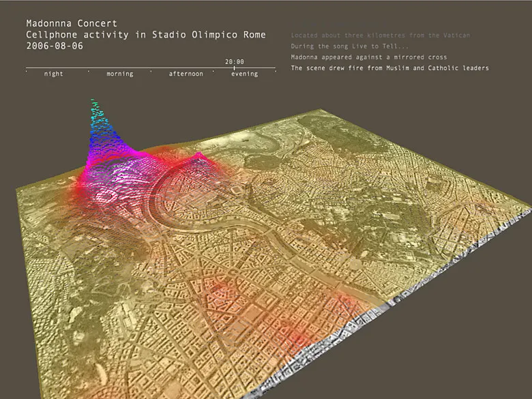Select the Cellphone activity in Stadio Olimpico subtitle
Screen dimensions: 532x399
coord(146,34)
